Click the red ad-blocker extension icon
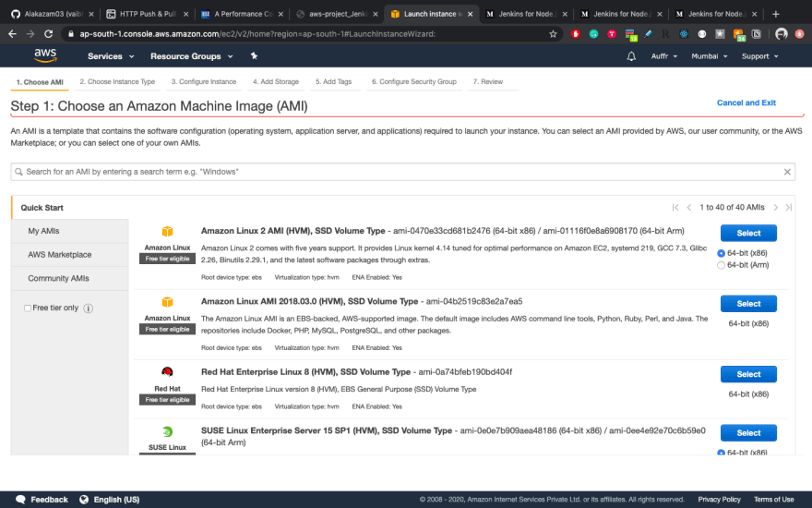The height and width of the screenshot is (508, 812). tap(576, 33)
